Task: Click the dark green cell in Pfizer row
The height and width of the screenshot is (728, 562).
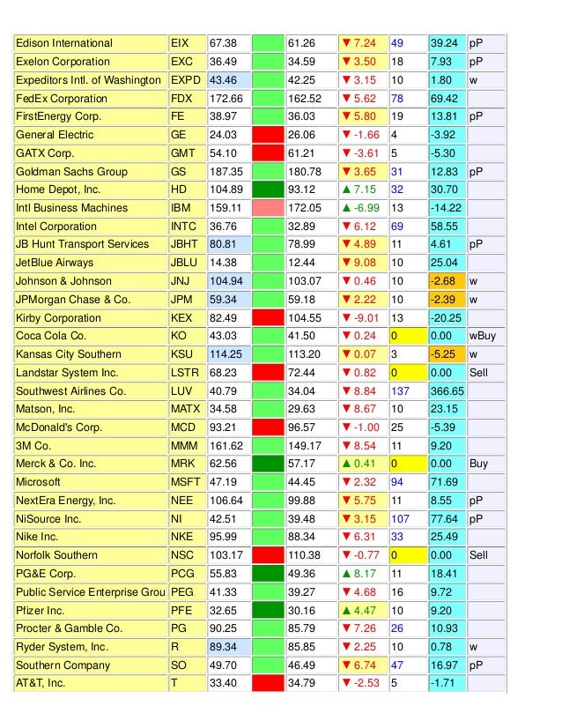Action: click(268, 611)
